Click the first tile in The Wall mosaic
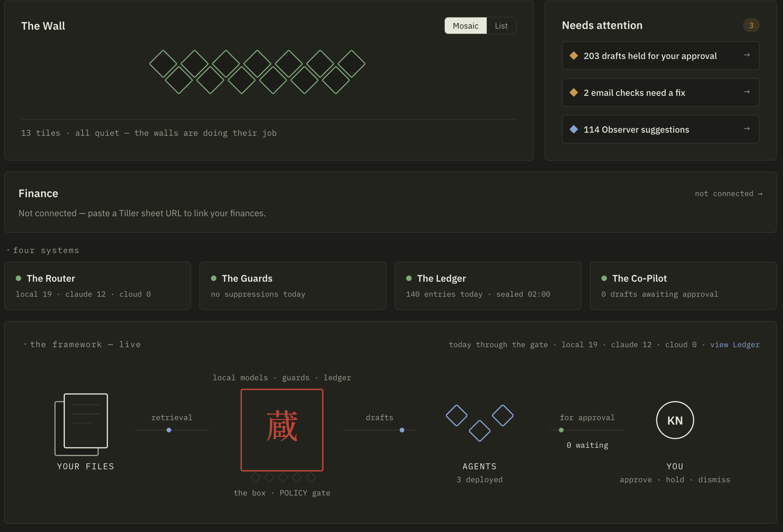The width and height of the screenshot is (783, 532). coord(163,64)
